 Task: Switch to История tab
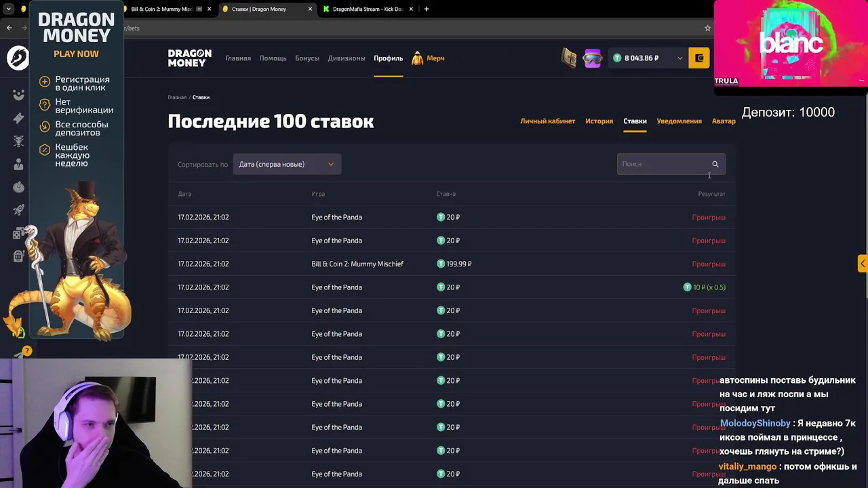(599, 121)
